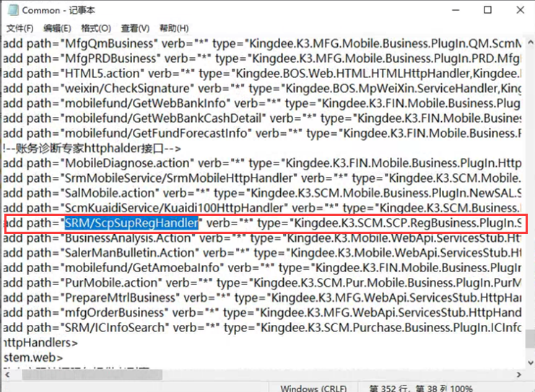Image resolution: width=535 pixels, height=392 pixels.
Task: Click the ScmKuaidiService/Kuaidi100HttpHandler path text
Action: [174, 208]
